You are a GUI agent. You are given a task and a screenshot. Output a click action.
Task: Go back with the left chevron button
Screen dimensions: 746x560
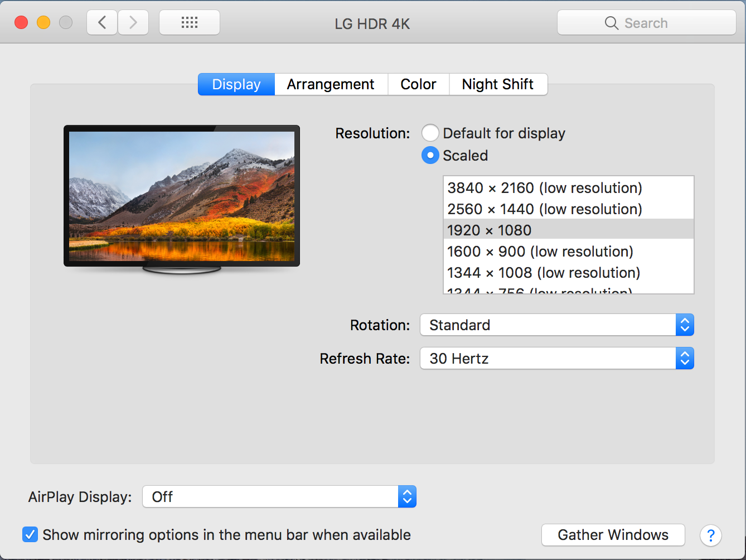[x=102, y=23]
